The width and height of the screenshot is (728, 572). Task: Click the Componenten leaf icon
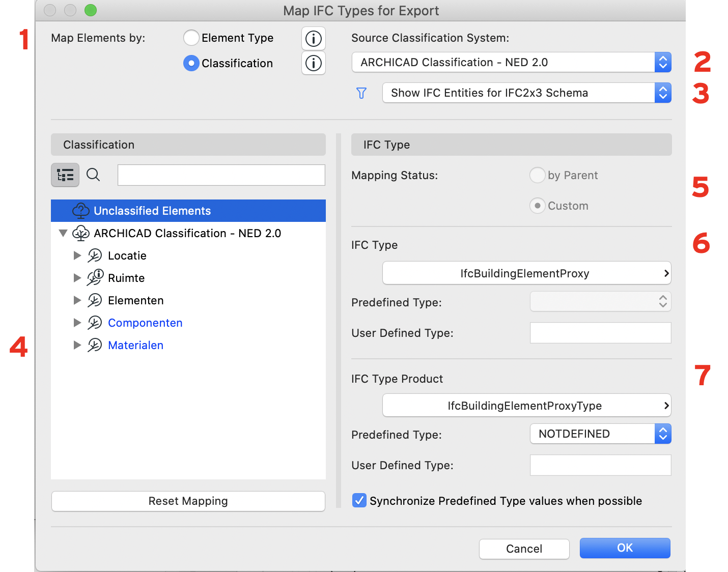click(95, 323)
